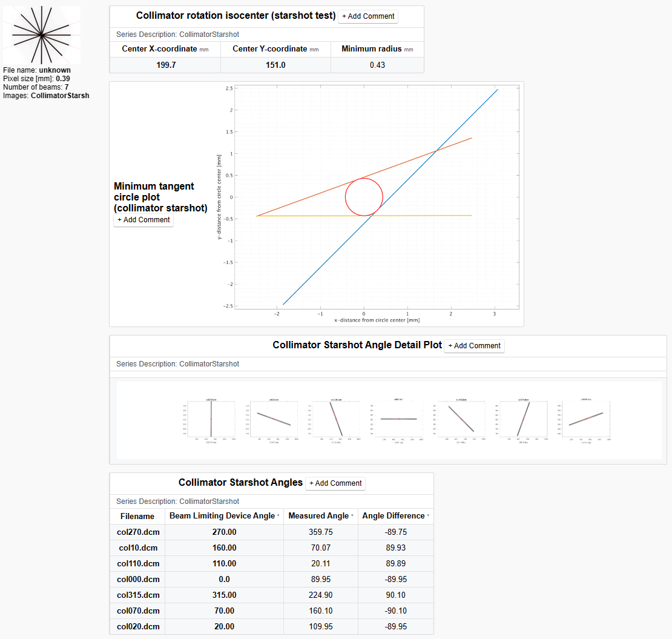Add comment to Collimator Starshot Angle Detail Plot
The image size is (672, 639).
tap(474, 346)
